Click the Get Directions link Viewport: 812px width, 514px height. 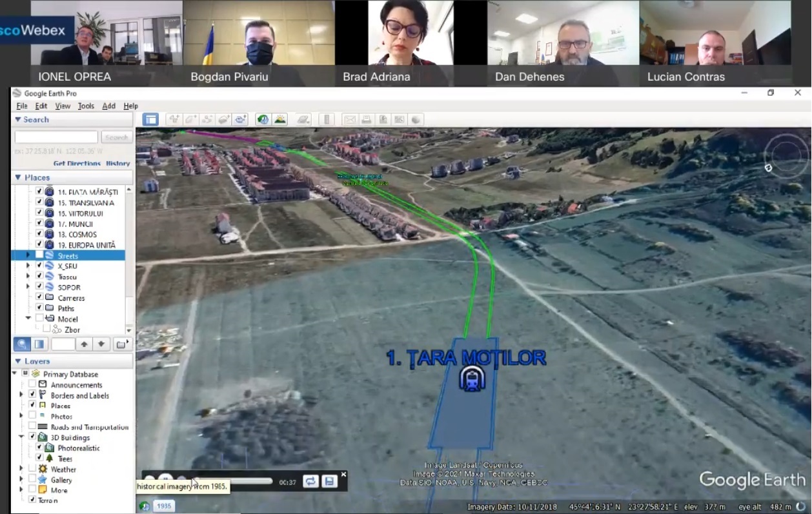(77, 164)
